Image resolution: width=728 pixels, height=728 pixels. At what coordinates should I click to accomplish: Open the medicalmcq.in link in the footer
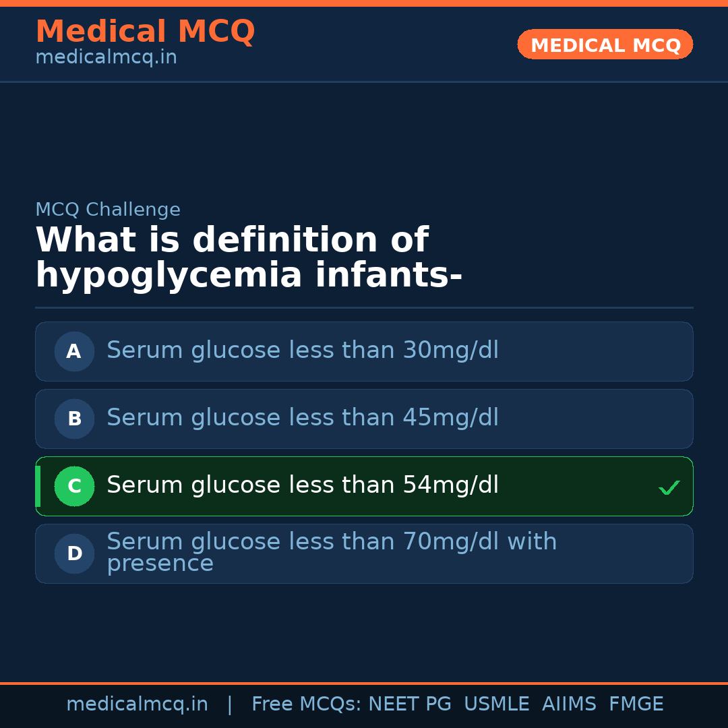tap(137, 704)
